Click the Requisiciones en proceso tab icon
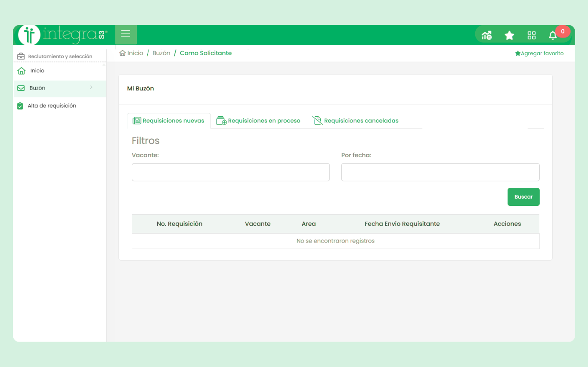 click(x=221, y=121)
